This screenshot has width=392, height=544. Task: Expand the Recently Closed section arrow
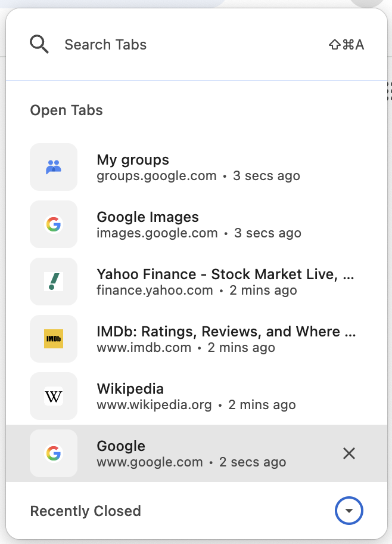pos(349,511)
